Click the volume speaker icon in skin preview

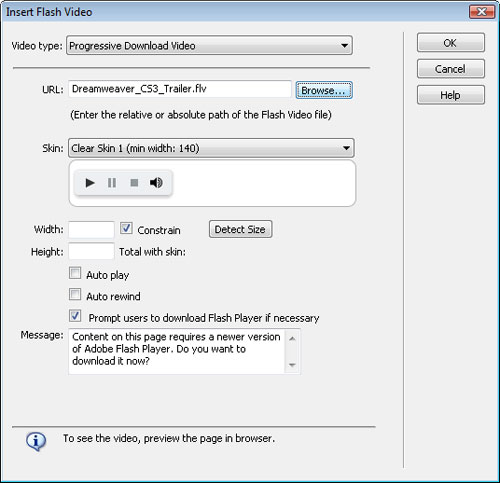(156, 182)
